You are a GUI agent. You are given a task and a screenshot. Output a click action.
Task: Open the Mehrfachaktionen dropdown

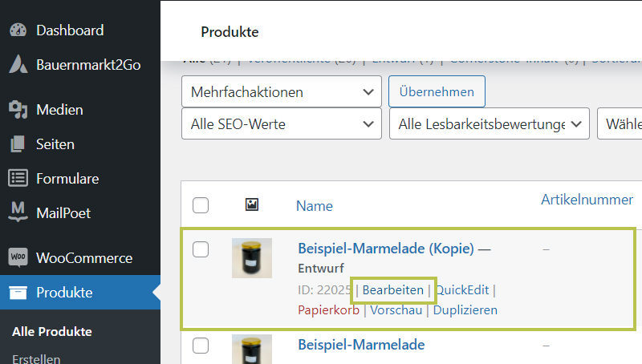coord(282,92)
